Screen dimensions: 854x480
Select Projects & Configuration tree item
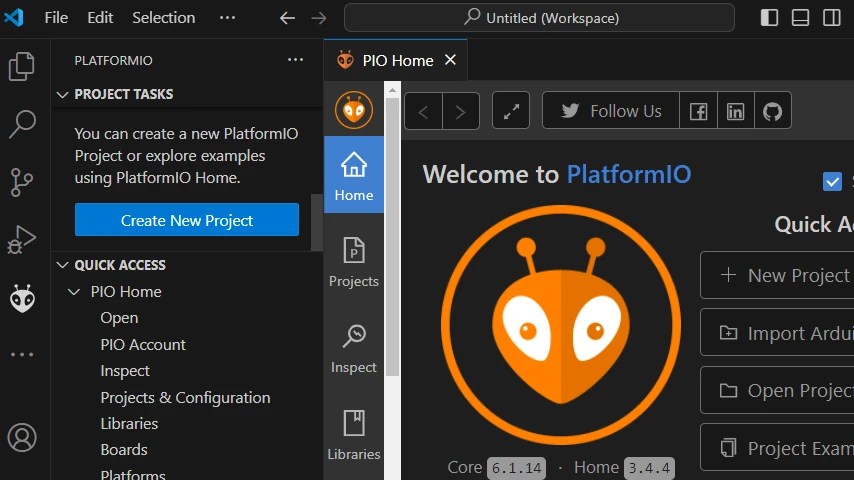click(185, 398)
